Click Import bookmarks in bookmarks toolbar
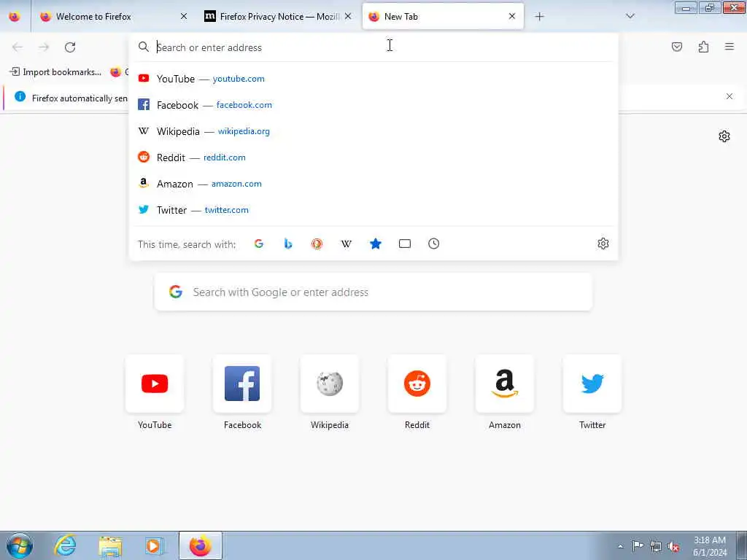The image size is (747, 560). tap(55, 72)
